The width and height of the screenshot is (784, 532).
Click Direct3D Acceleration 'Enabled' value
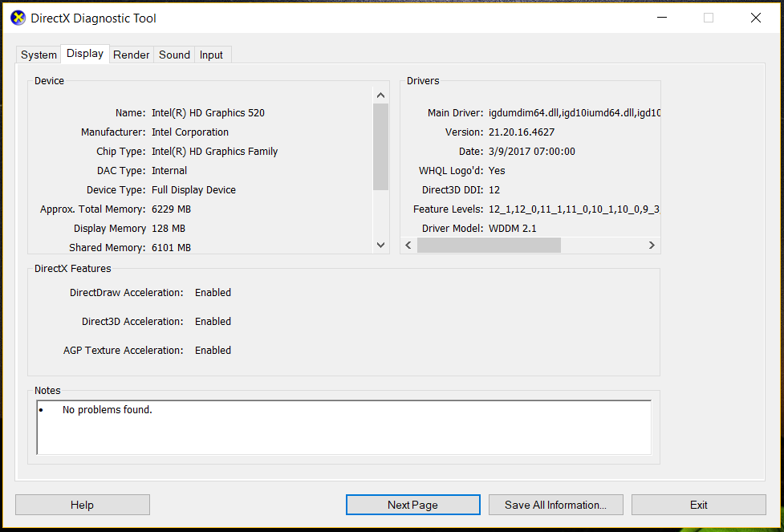(x=213, y=322)
